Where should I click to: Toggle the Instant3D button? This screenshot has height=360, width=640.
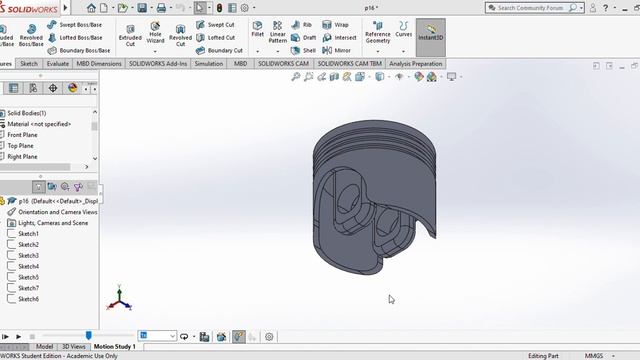click(x=431, y=37)
